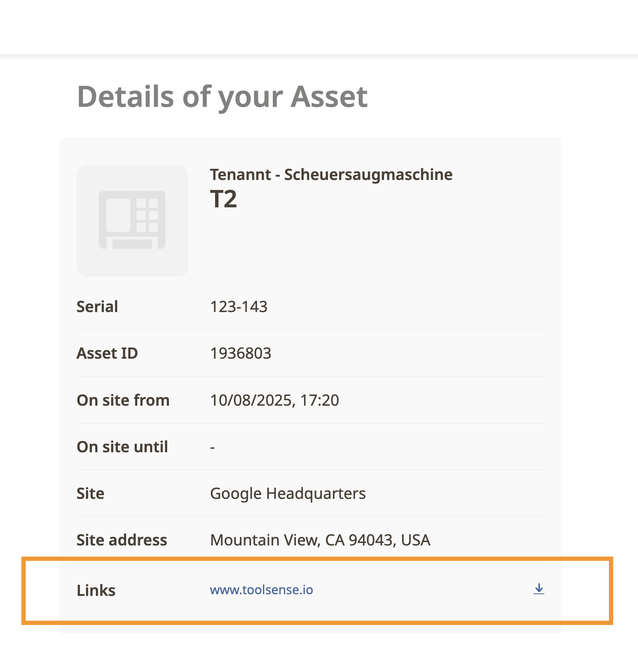The width and height of the screenshot is (638, 672).
Task: Select the 10/08/2025, 17:20 date value
Action: coord(274,400)
